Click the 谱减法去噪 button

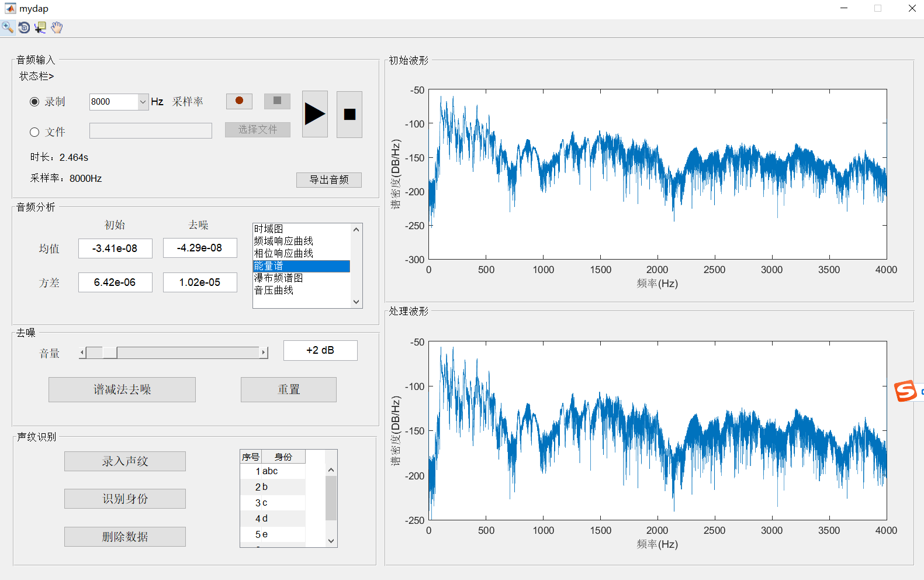[x=122, y=389]
